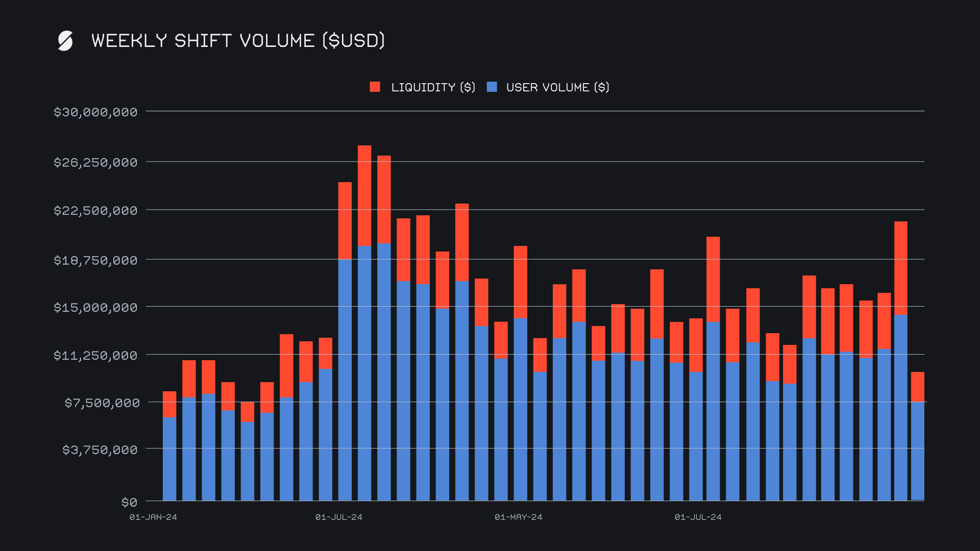The width and height of the screenshot is (980, 551).
Task: Click the $22,500,000 axis label
Action: (x=95, y=211)
